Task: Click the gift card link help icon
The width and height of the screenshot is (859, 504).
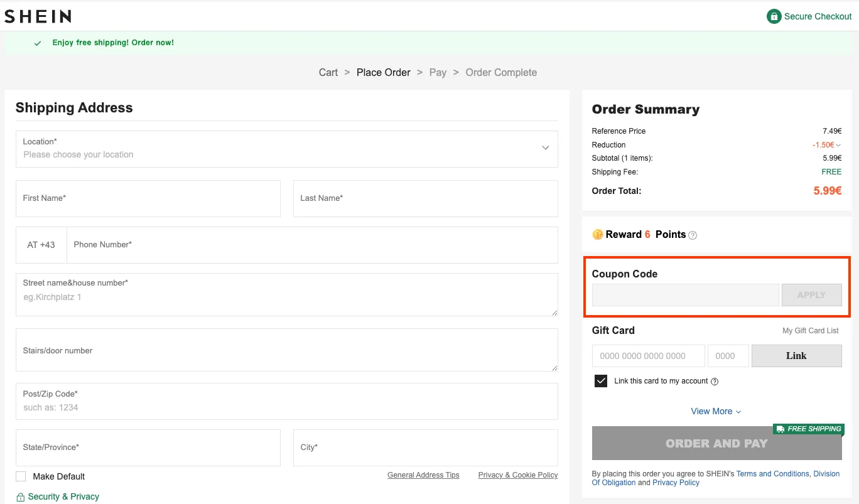Action: [715, 382]
